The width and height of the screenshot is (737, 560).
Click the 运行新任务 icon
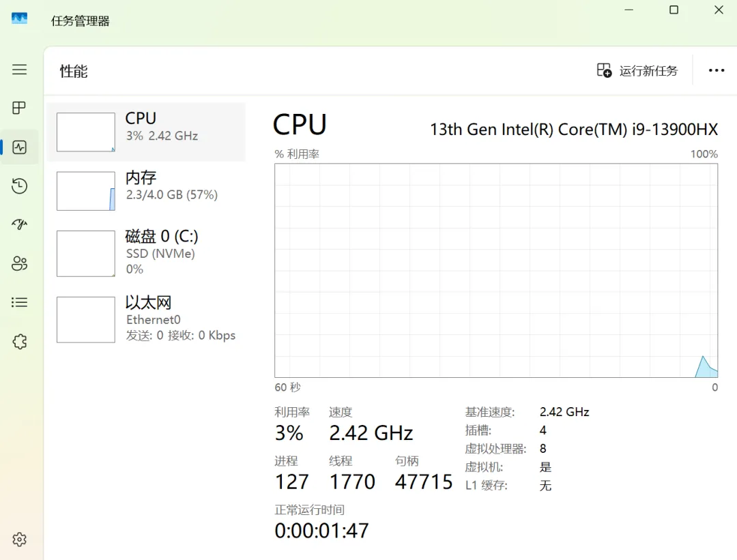pos(604,70)
